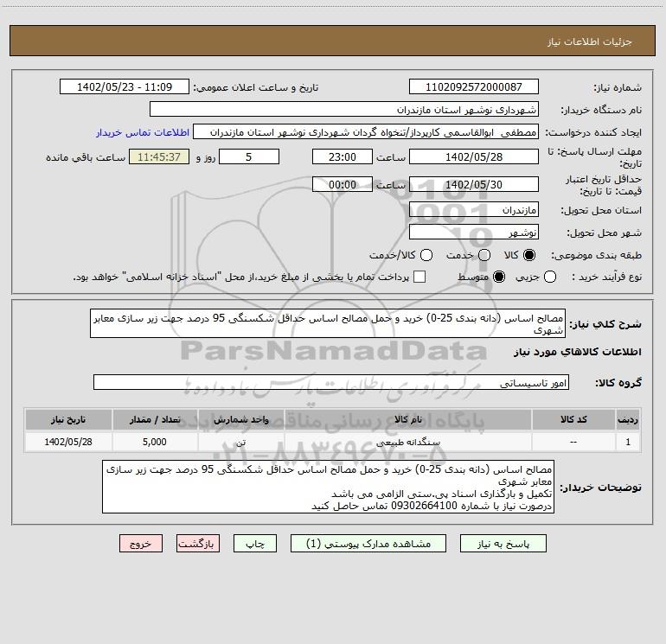The image size is (666, 644).
Task: Click the price validity date 1402/05/30 field
Action: (474, 184)
